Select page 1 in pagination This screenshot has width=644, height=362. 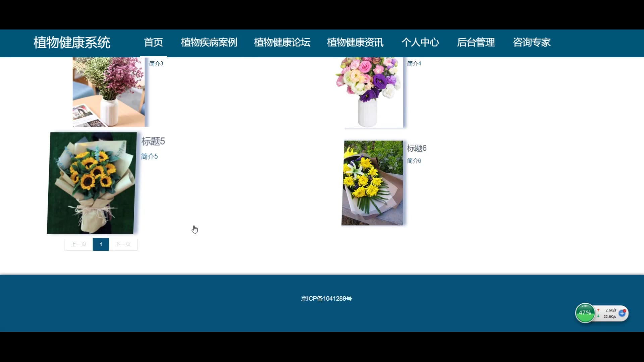101,244
